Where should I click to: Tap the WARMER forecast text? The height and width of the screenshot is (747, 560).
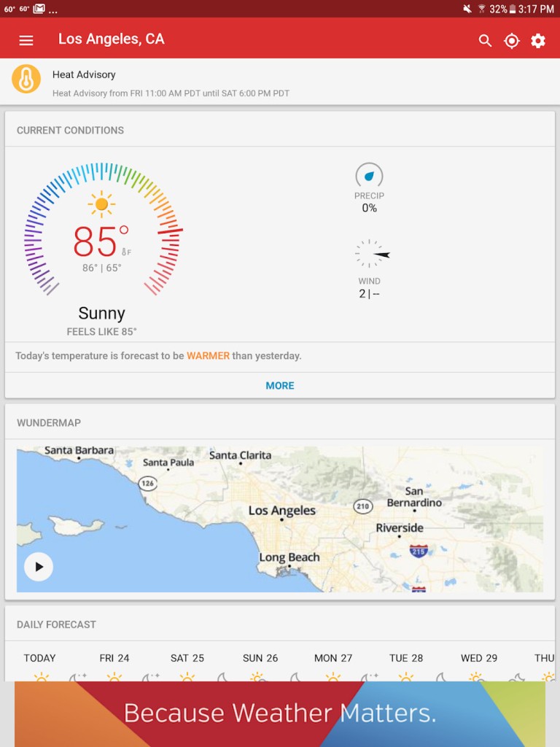coord(208,356)
